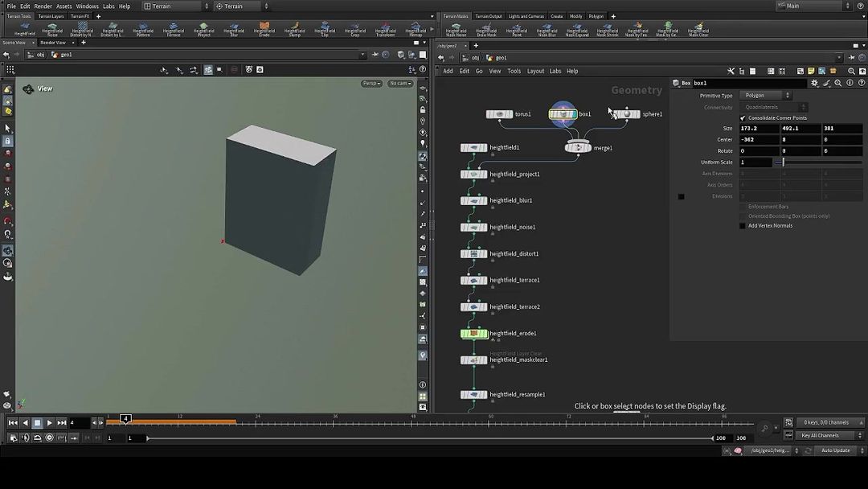Screen dimensions: 868x489
Task: Click the frame 4 marker on timeline
Action: [125, 419]
